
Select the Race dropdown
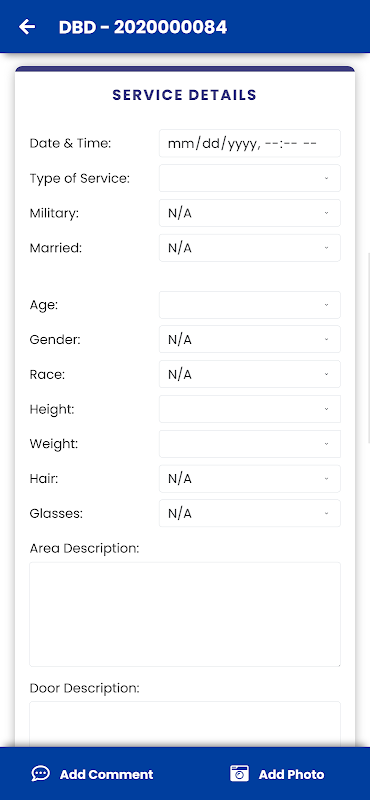(250, 374)
